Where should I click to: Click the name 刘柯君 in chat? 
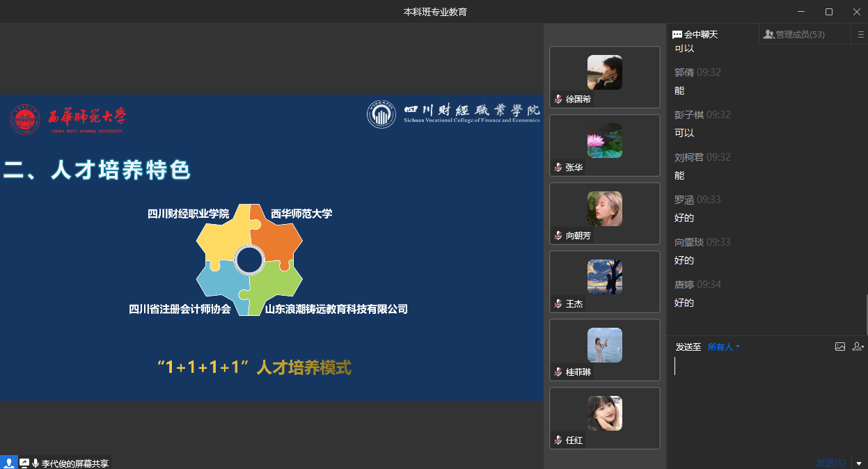point(689,157)
